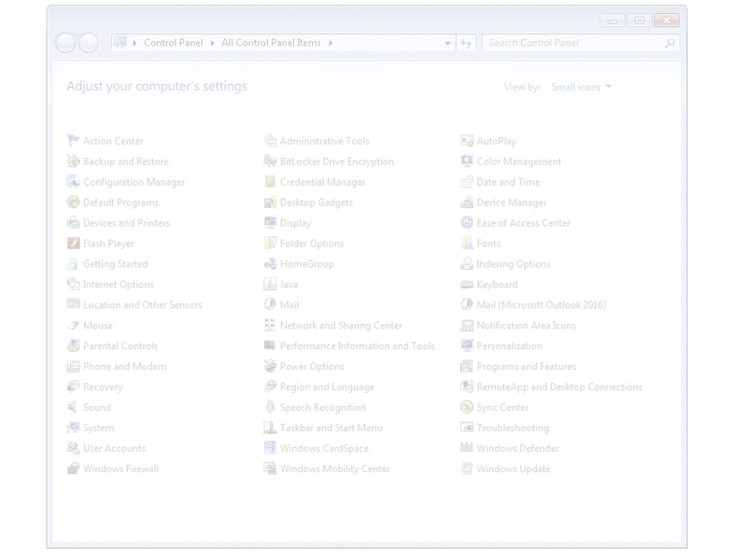The height and width of the screenshot is (560, 747).
Task: Expand arrow before the Control Panel breadcrumb
Action: pos(134,43)
